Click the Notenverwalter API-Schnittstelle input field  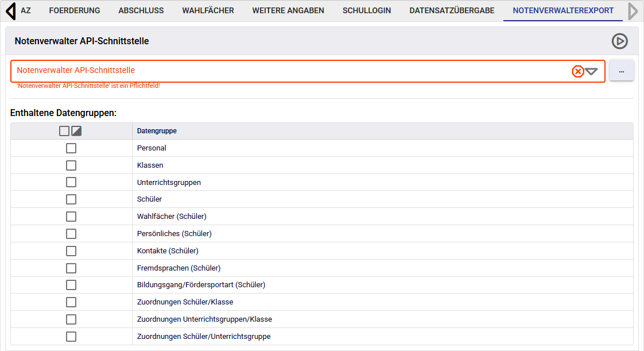coord(287,71)
